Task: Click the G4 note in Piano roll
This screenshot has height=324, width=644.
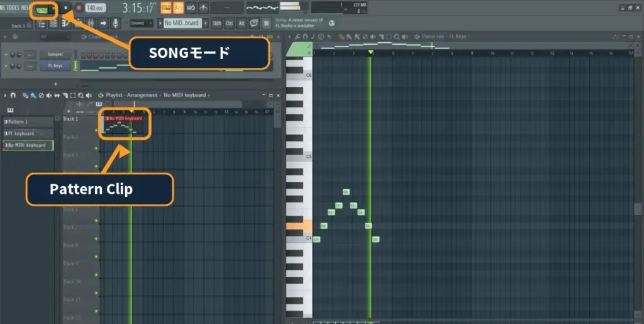Action: coord(346,192)
